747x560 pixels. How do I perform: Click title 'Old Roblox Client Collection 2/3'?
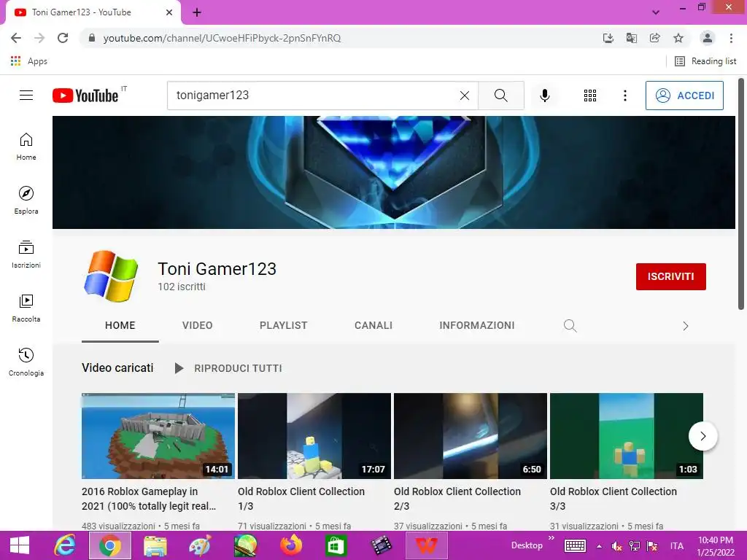click(x=457, y=499)
